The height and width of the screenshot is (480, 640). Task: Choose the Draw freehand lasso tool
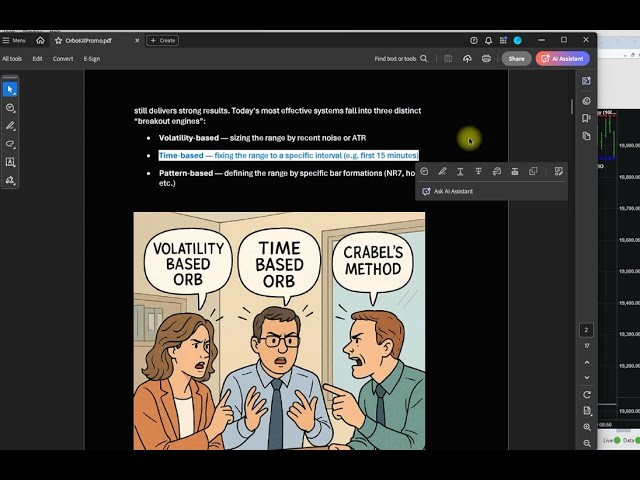coord(10,144)
